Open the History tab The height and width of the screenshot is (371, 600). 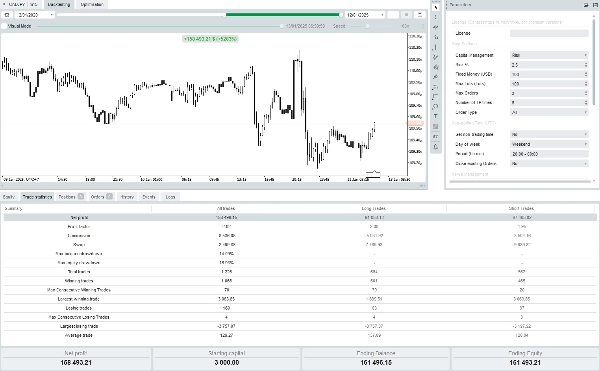point(127,197)
